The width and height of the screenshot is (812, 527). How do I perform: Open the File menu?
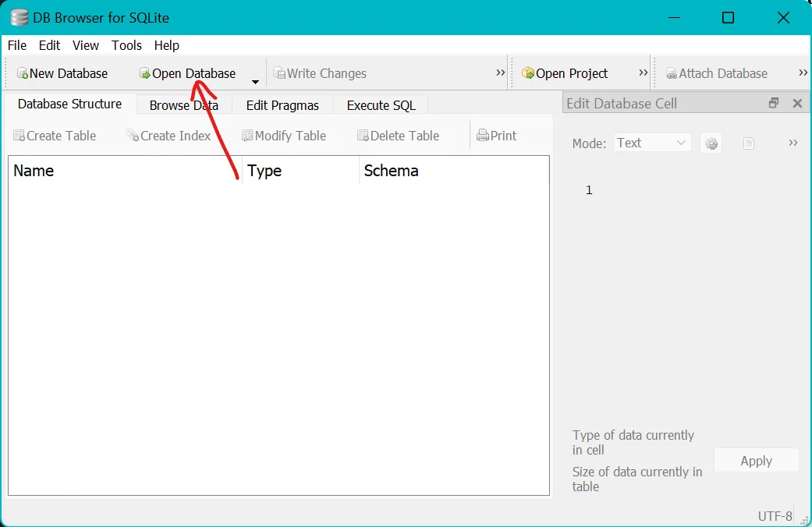click(x=17, y=45)
